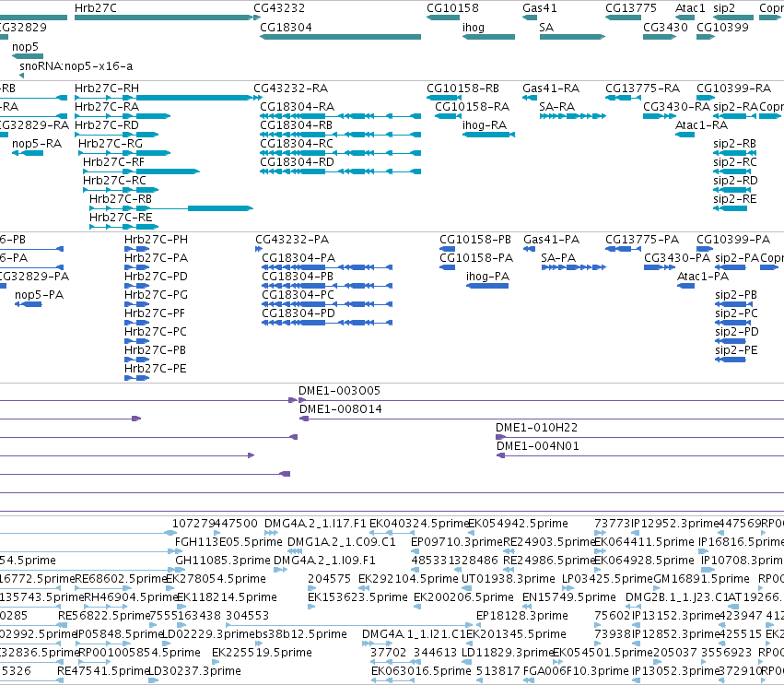
Task: Select the CG18304-RA transcript label
Action: [x=297, y=107]
